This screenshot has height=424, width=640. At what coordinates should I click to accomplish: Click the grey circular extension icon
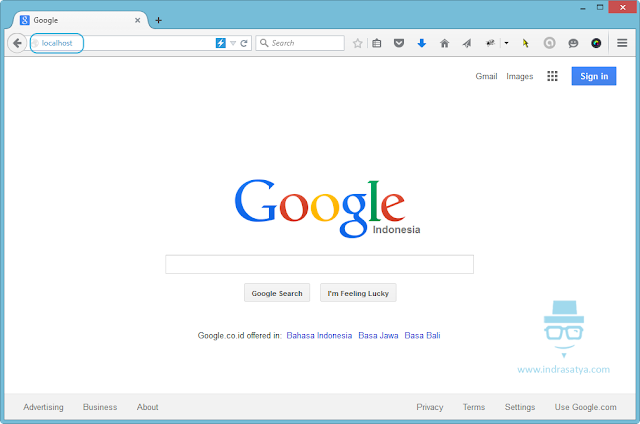[x=549, y=43]
